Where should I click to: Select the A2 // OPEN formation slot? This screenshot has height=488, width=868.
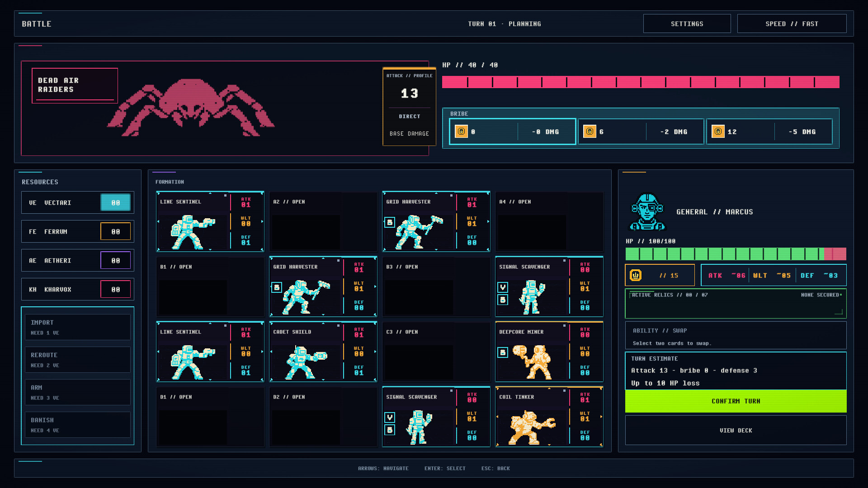tap(323, 221)
